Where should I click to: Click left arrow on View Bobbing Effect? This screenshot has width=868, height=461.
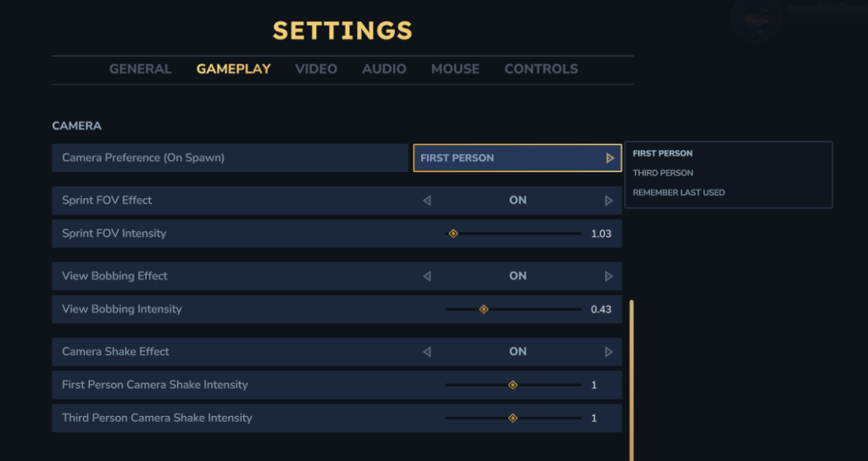point(426,276)
